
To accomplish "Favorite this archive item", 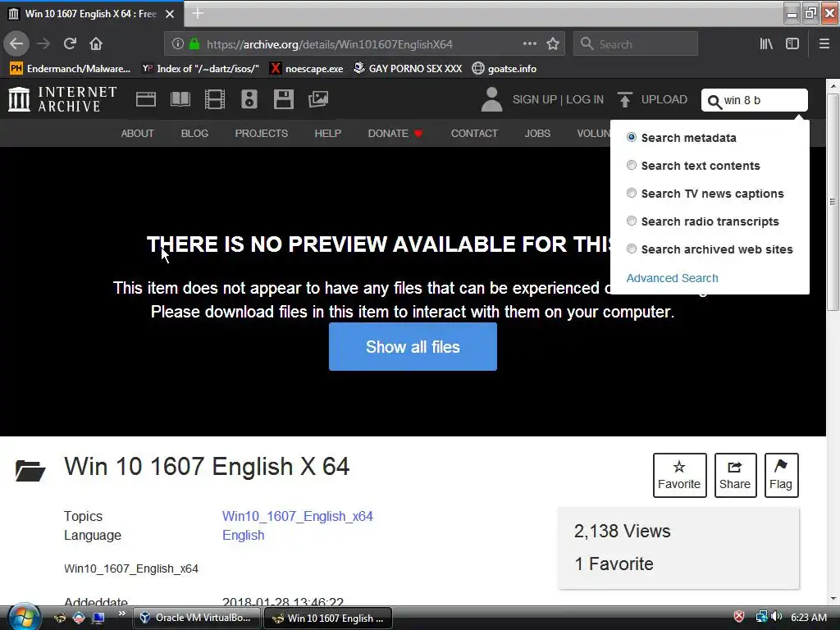I will tap(679, 475).
